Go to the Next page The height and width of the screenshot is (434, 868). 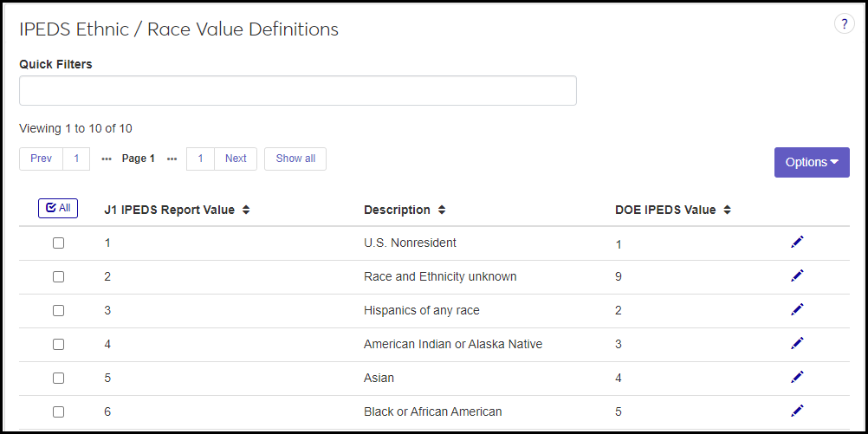tap(236, 159)
